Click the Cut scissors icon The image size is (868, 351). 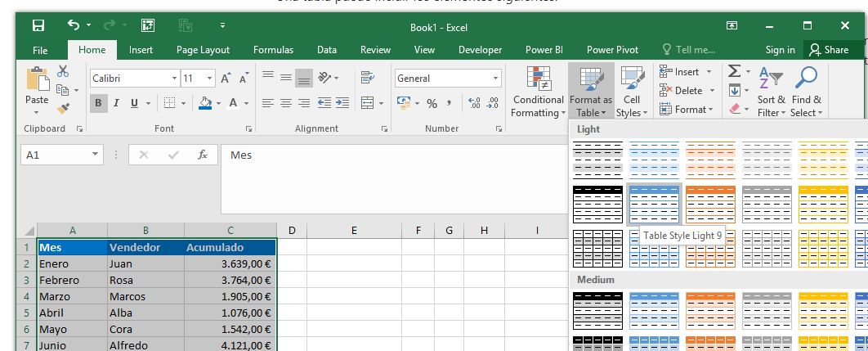pos(63,71)
